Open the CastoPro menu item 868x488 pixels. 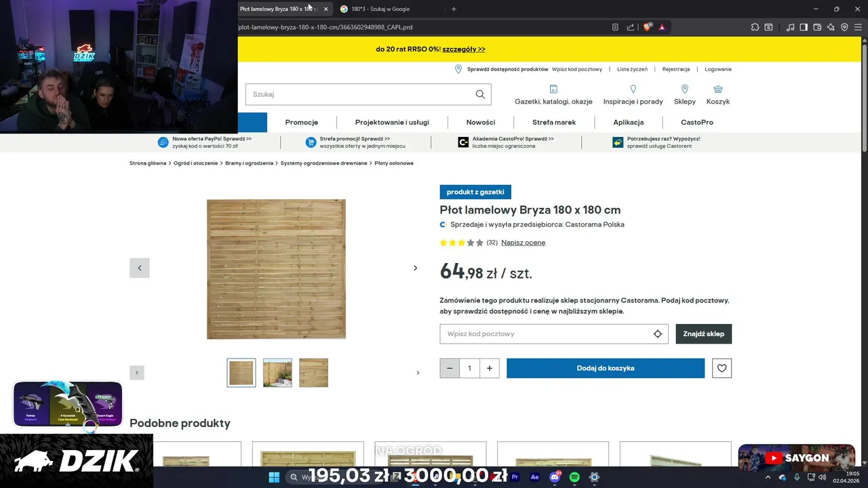point(697,123)
